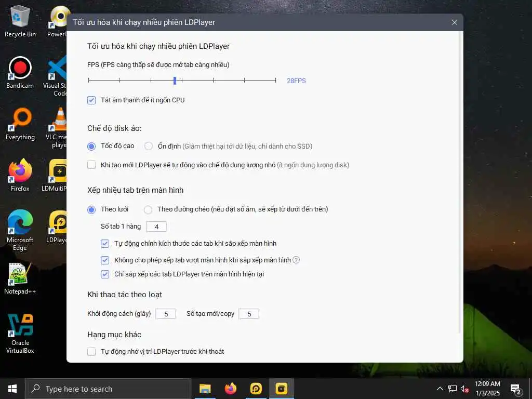Launch Firefox desktop shortcut
Screen dimensions: 532x399
tap(20, 175)
